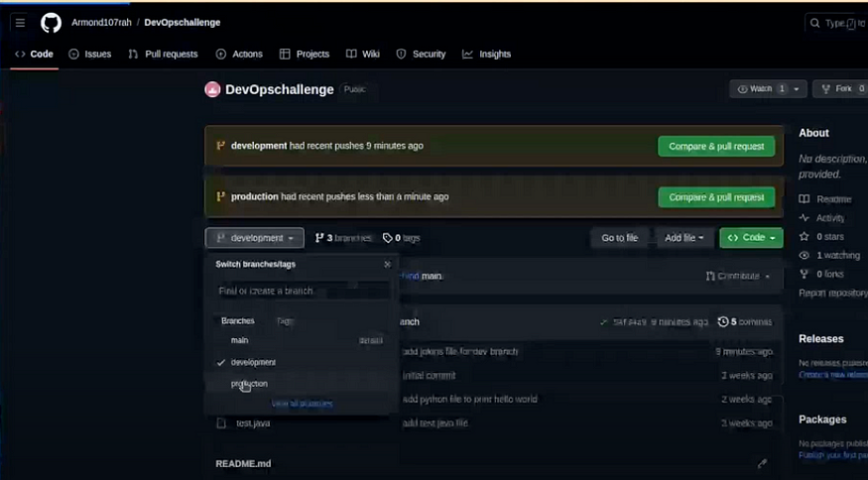This screenshot has height=480, width=868.
Task: Open the Insights tab
Action: (x=487, y=55)
